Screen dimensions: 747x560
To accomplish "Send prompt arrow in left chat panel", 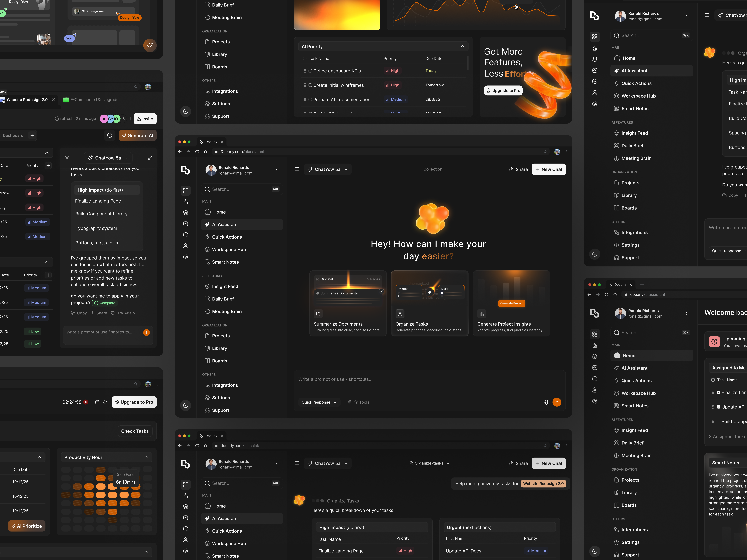I will (x=147, y=332).
